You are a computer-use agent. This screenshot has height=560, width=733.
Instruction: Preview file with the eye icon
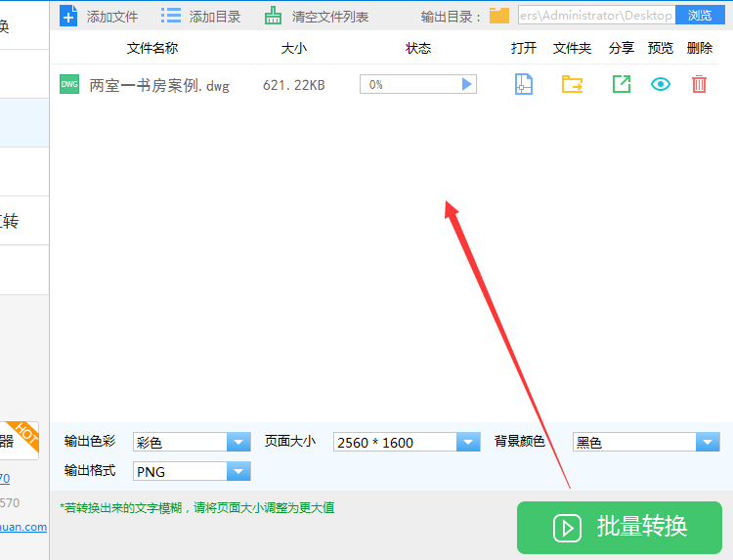[x=661, y=84]
